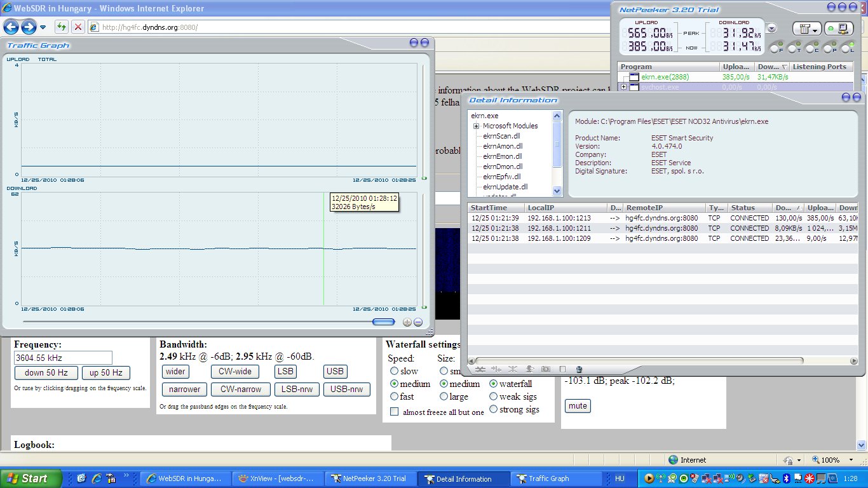Open the Windows Start menu
The image size is (868, 488).
click(31, 478)
